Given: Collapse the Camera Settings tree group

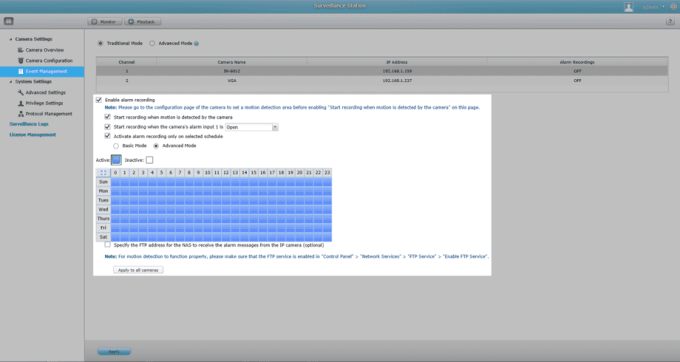Looking at the screenshot, I should [x=11, y=39].
